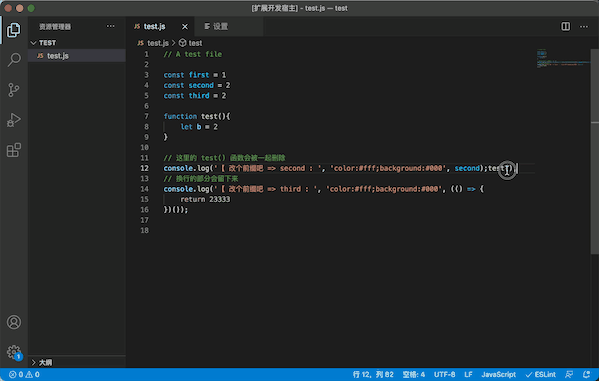The height and width of the screenshot is (381, 599).
Task: Click the line 11 comment about test()
Action: pos(224,158)
